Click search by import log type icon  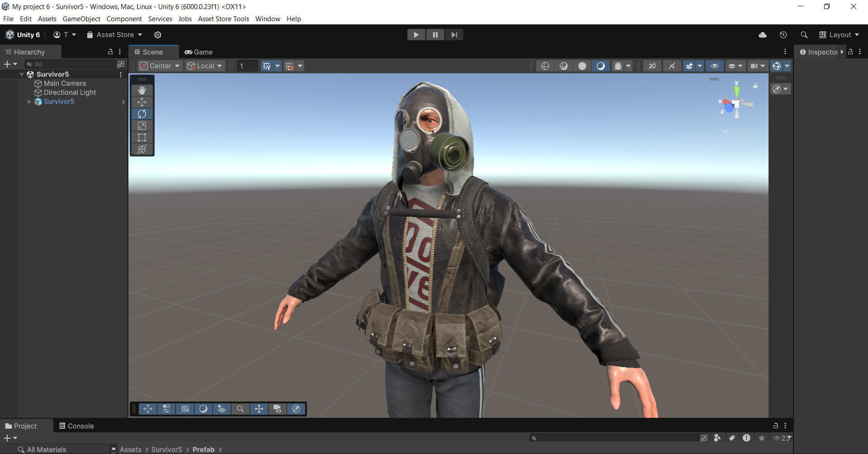pos(746,438)
